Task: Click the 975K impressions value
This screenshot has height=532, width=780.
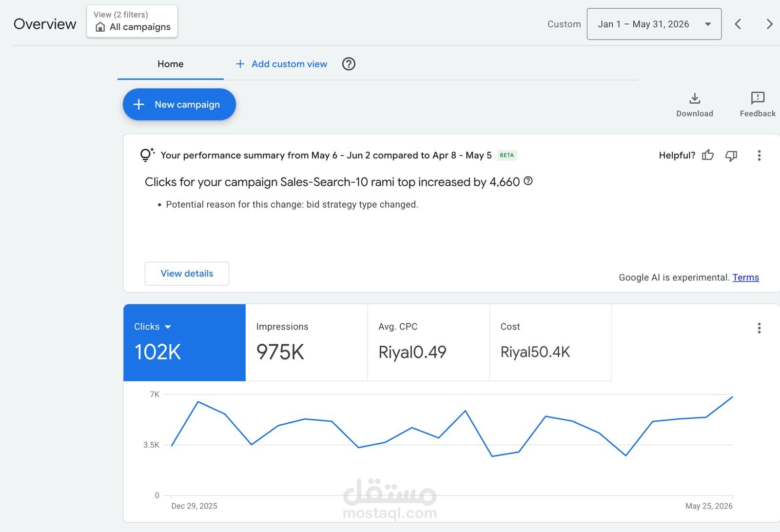Action: (280, 352)
